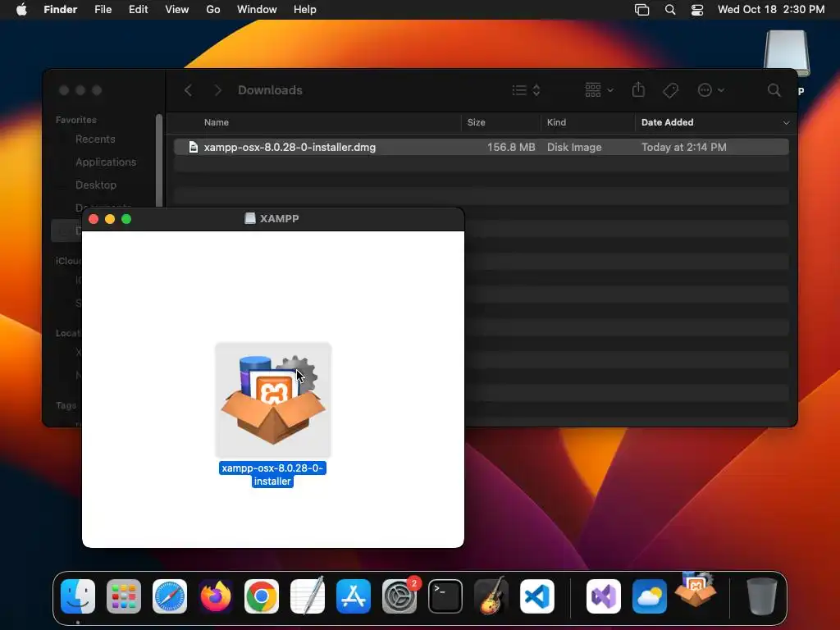840x630 pixels.
Task: Click the date and time in menu bar
Action: (771, 10)
